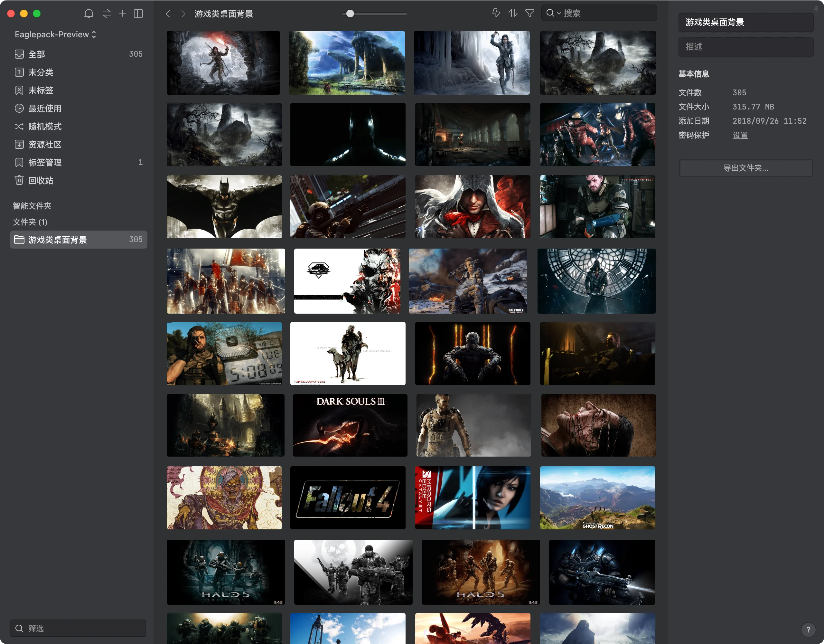Click the 导出文件夹... button
824x644 pixels.
coord(746,168)
